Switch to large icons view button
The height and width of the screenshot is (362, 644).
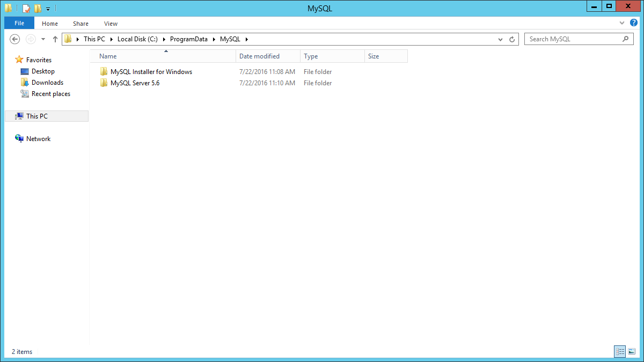pyautogui.click(x=632, y=352)
